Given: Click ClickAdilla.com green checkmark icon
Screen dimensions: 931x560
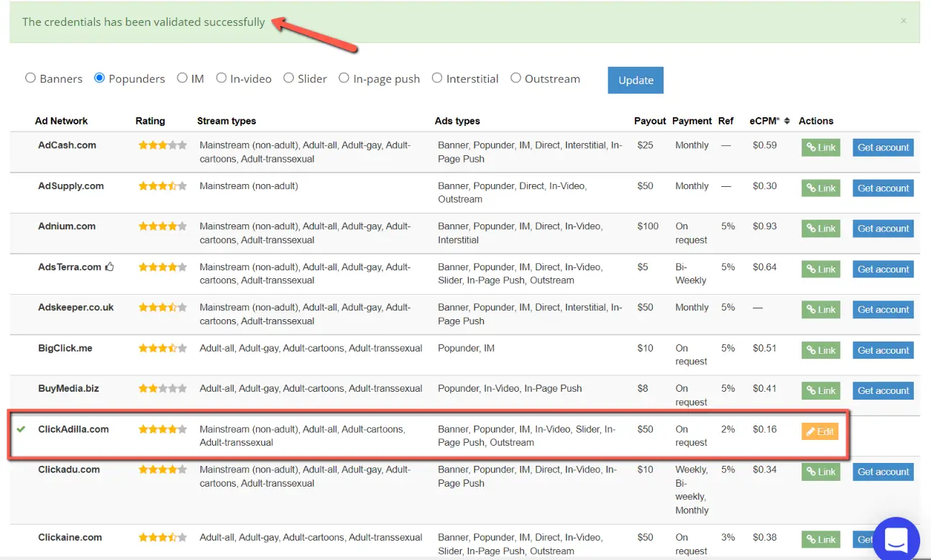Looking at the screenshot, I should (x=21, y=429).
